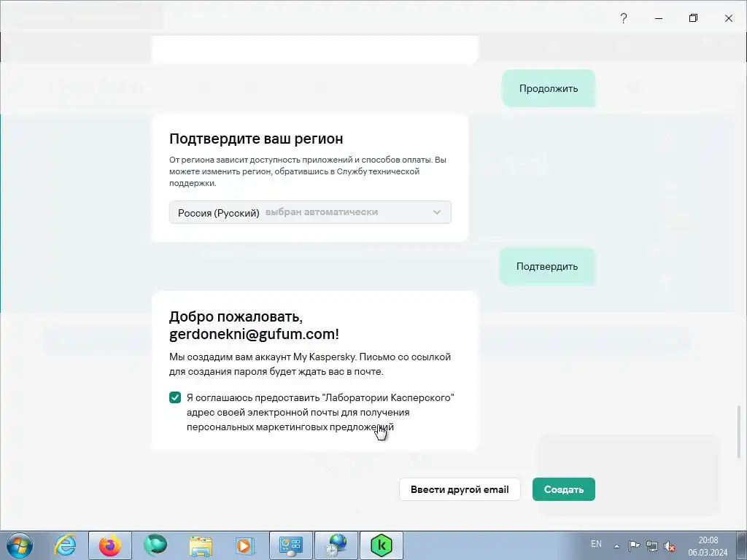747x560 pixels.
Task: Open the Россия (Русский) region dropdown
Action: pos(310,212)
